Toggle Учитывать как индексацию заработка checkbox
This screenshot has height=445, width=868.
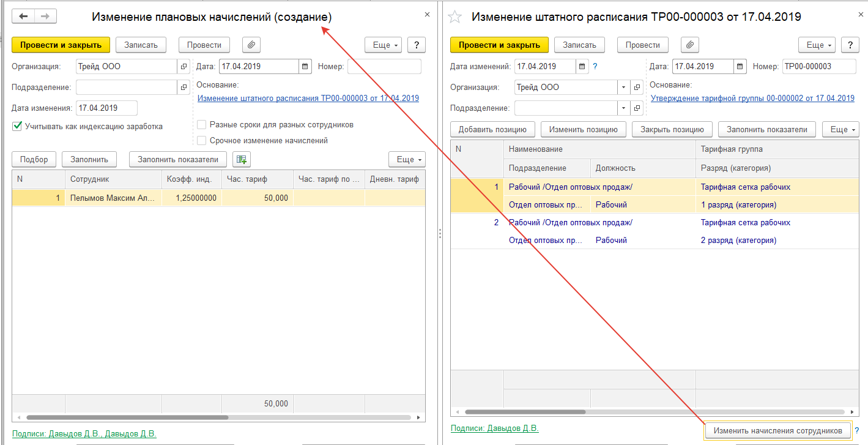pos(17,127)
